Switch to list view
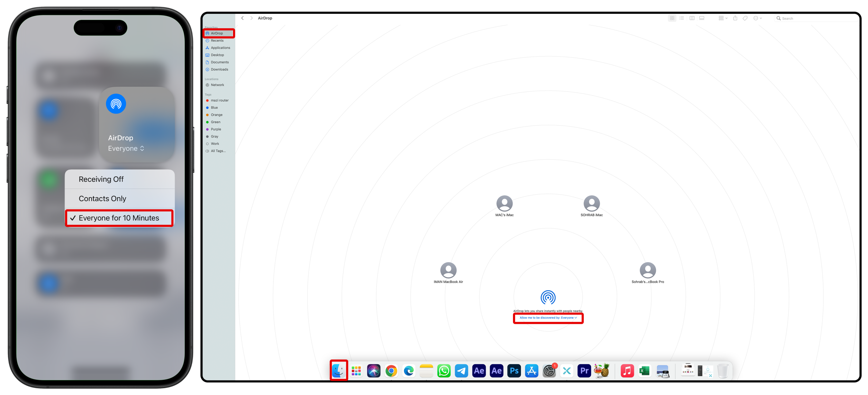868x395 pixels. click(682, 18)
